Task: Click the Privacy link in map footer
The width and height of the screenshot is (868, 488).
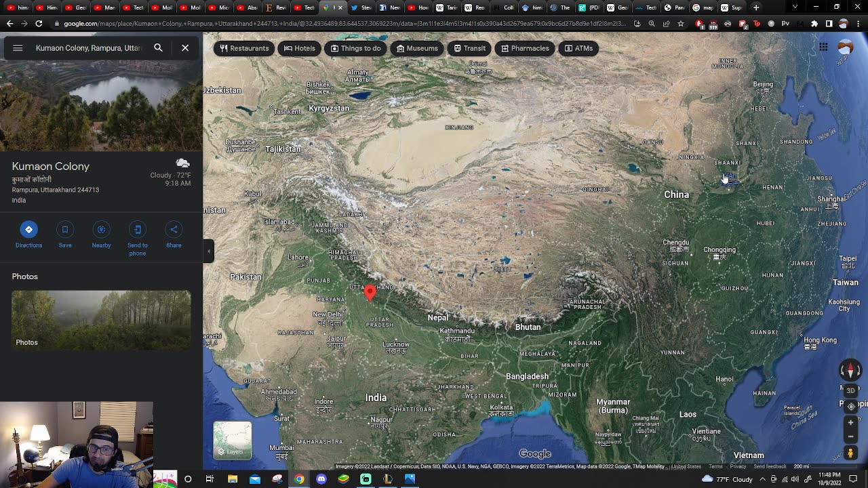Action: (738, 466)
